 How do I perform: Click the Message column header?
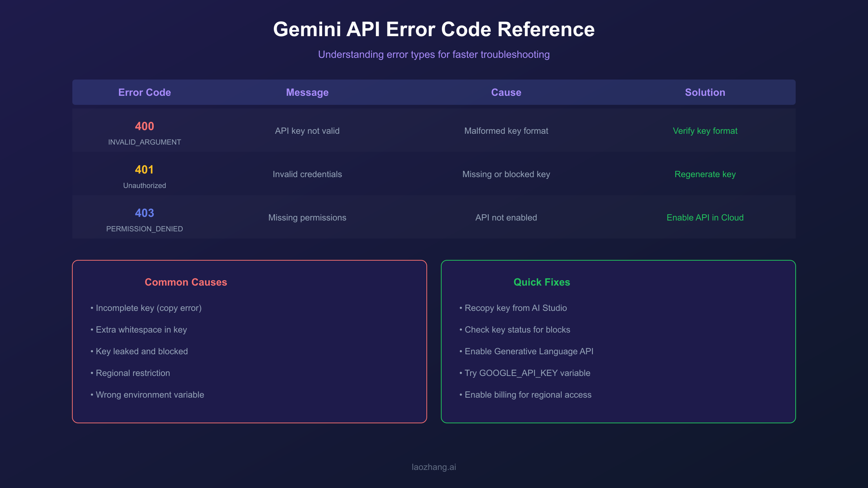coord(307,92)
